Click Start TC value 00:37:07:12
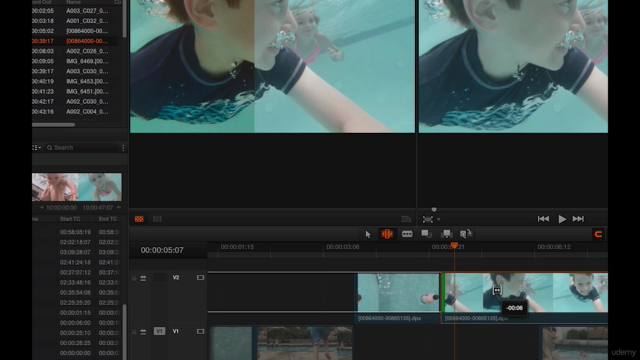640x360 pixels. click(x=75, y=272)
